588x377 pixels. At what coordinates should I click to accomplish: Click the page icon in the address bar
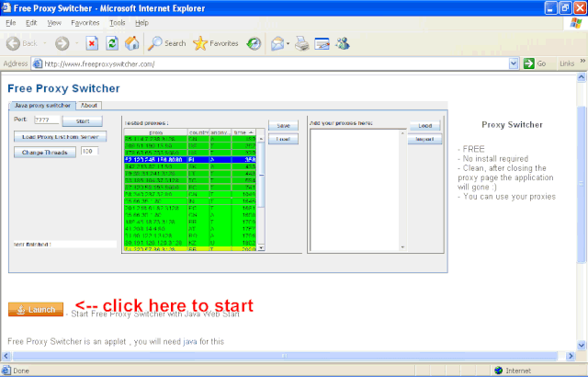click(x=37, y=63)
